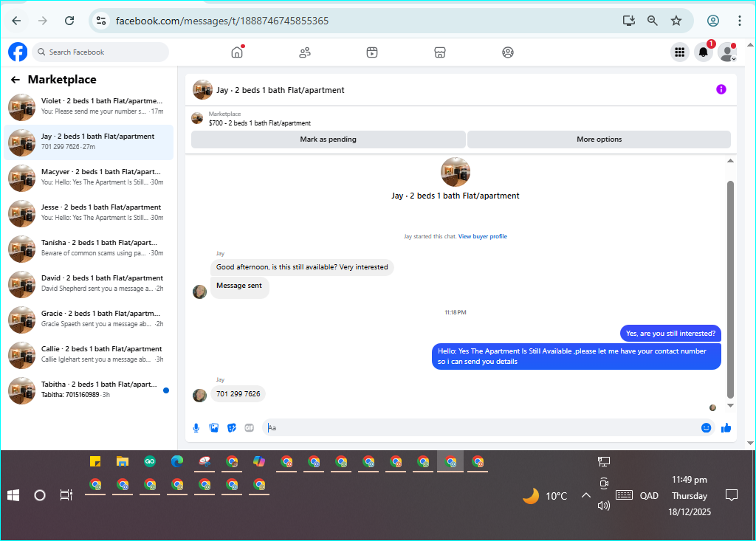Click browser back button
This screenshot has width=756, height=541.
coord(16,21)
